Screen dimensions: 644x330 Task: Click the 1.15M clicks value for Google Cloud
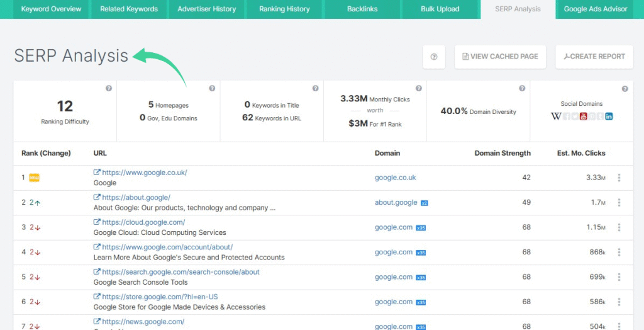[596, 227]
